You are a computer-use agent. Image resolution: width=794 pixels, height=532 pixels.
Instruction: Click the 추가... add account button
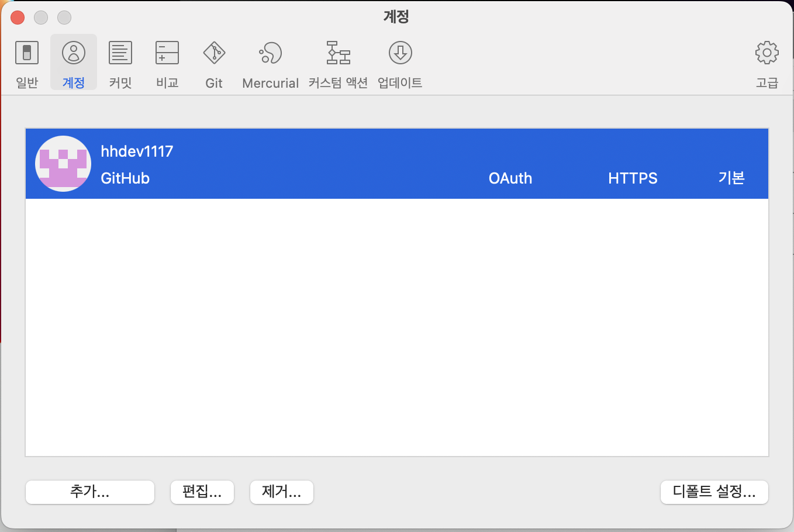coord(90,492)
